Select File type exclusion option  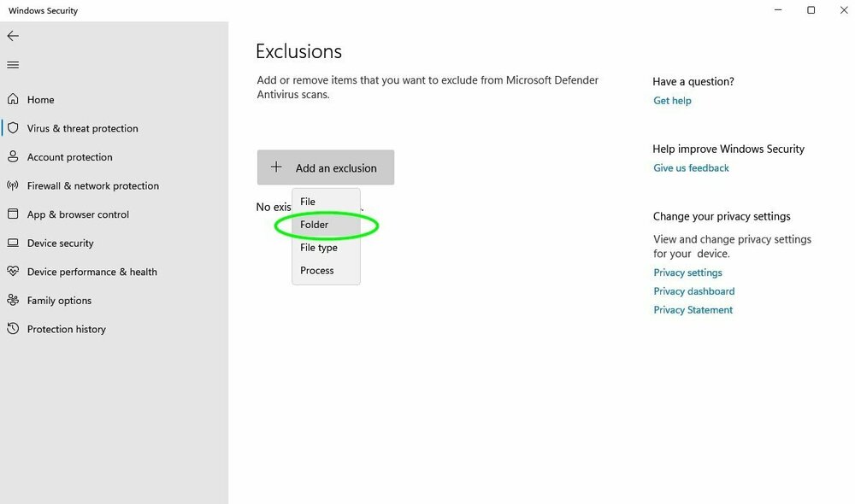[319, 248]
